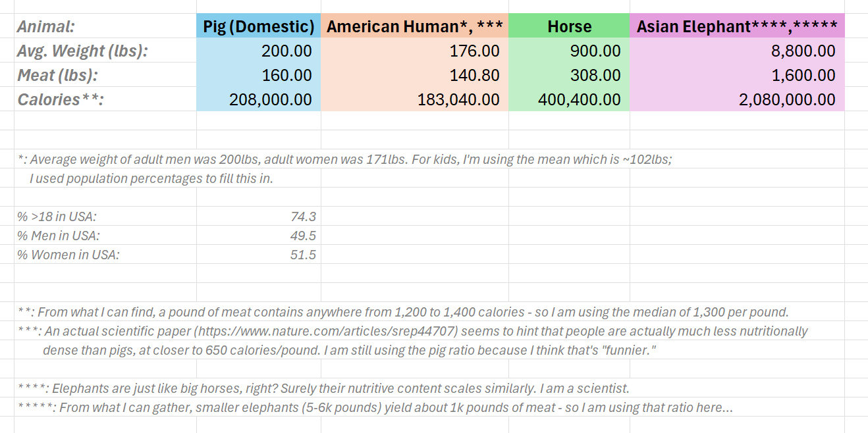
Task: Select the human weight cell 176.00
Action: point(415,51)
